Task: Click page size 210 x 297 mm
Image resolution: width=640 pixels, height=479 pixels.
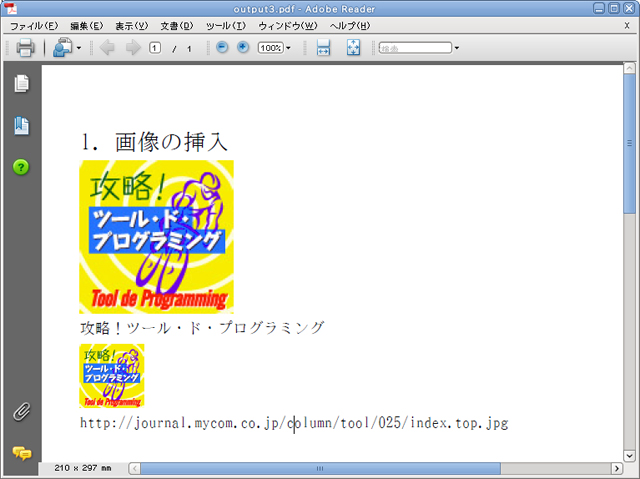Action: (83, 468)
